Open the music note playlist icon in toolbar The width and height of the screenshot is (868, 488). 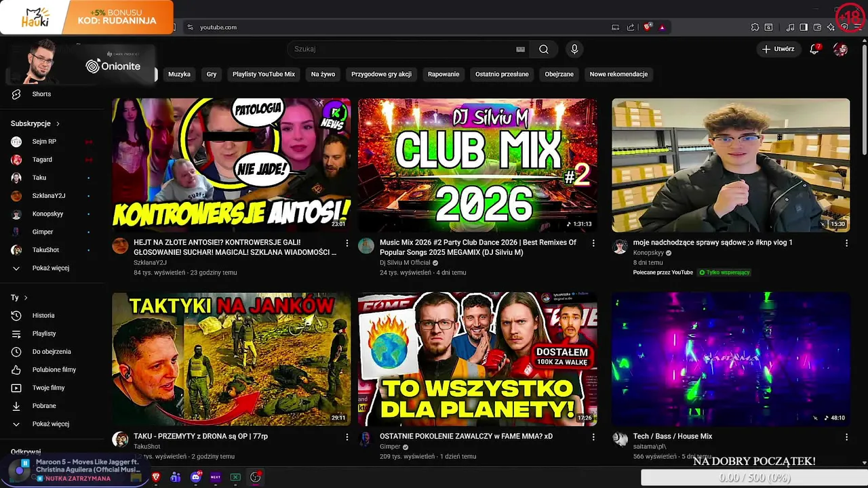coord(790,27)
